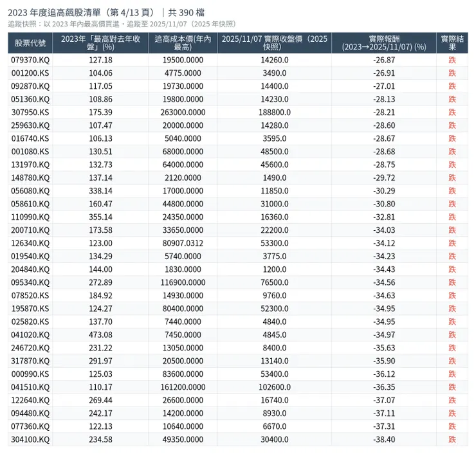Select stock code 079370.KQ
The image size is (476, 454).
pyautogui.click(x=30, y=60)
